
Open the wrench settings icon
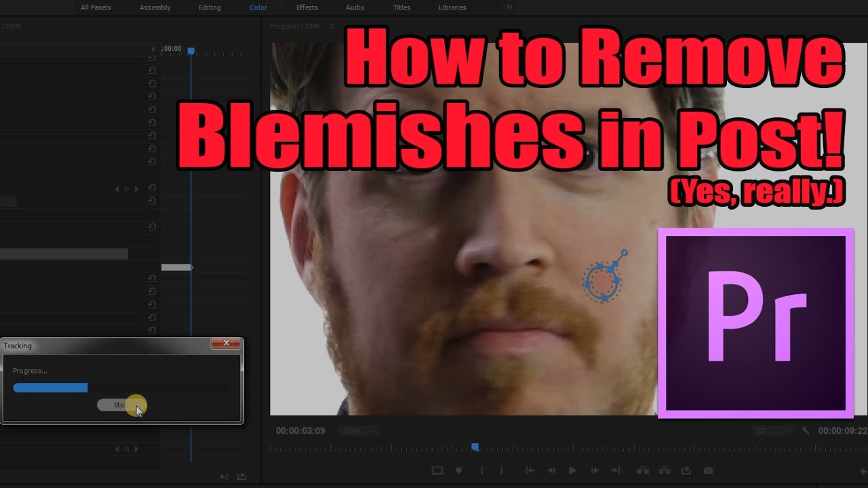(x=806, y=430)
